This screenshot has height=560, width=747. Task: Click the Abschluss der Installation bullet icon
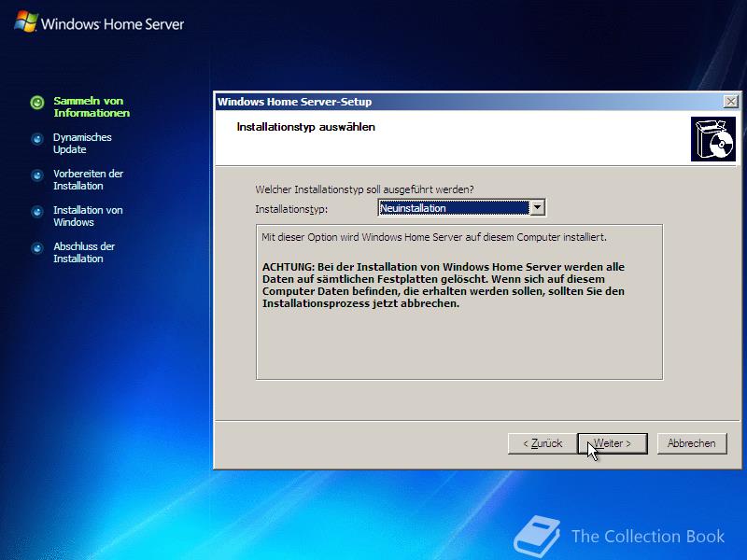click(37, 248)
